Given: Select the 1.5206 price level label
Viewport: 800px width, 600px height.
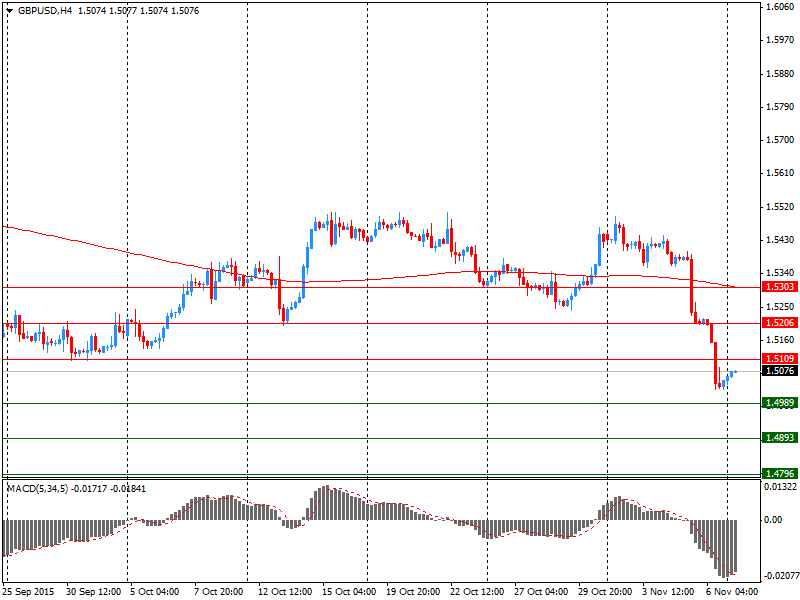Looking at the screenshot, I should point(779,322).
